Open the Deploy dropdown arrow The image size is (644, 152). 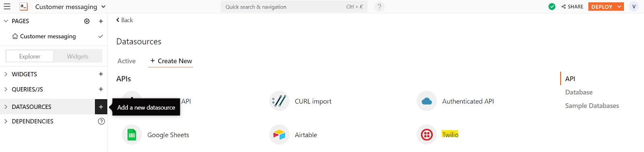(x=619, y=6)
